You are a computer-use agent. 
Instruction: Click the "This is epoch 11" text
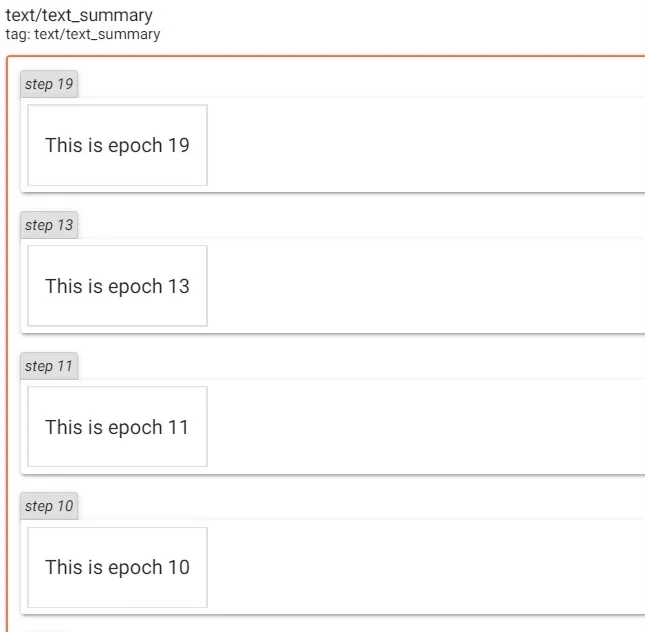click(117, 427)
